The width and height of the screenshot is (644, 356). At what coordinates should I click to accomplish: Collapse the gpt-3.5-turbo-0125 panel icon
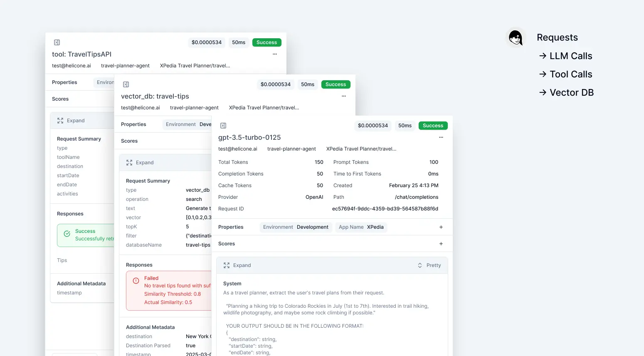(223, 126)
